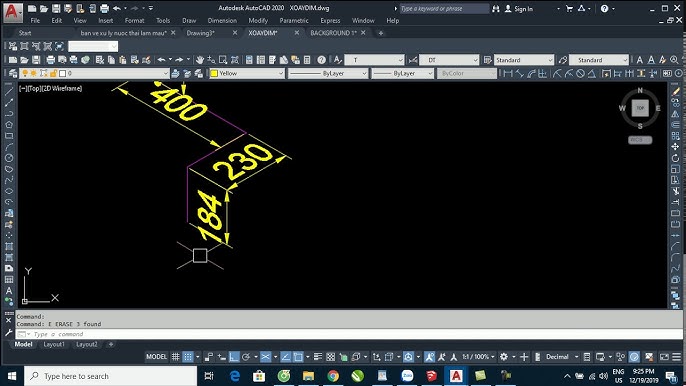Click the Pan hand tool
Image resolution: width=686 pixels, height=386 pixels.
(x=200, y=60)
